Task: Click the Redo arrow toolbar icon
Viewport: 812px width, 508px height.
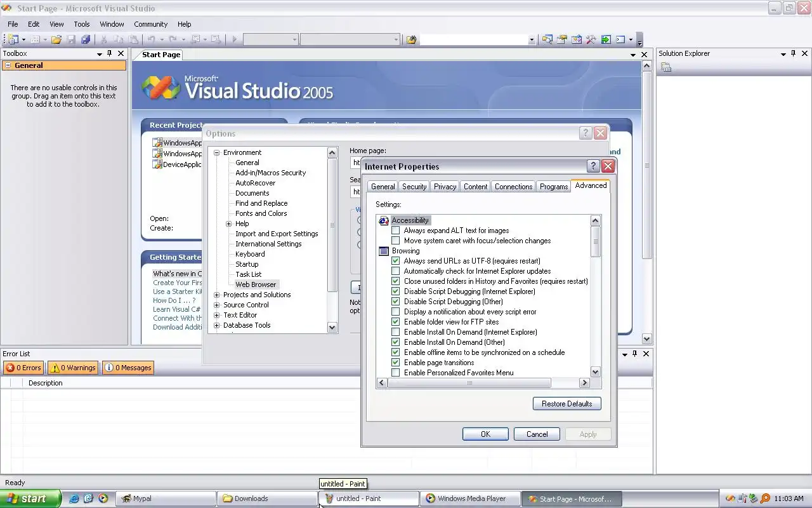Action: point(173,39)
